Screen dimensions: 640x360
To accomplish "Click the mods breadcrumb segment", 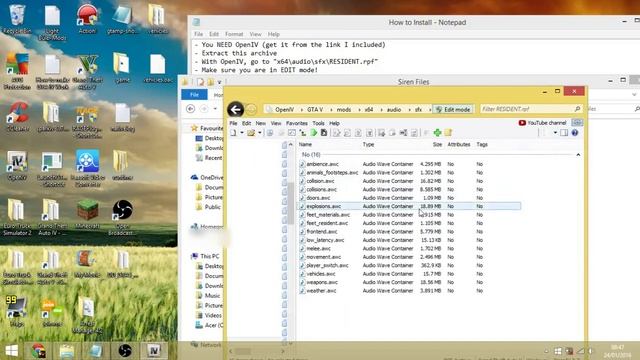I will 344,109.
